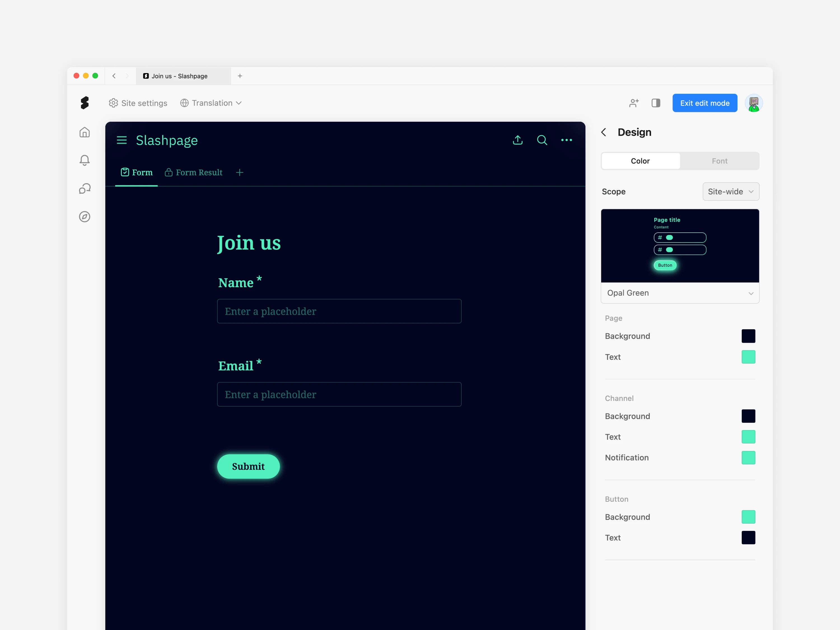Open notifications bell icon

click(x=85, y=160)
